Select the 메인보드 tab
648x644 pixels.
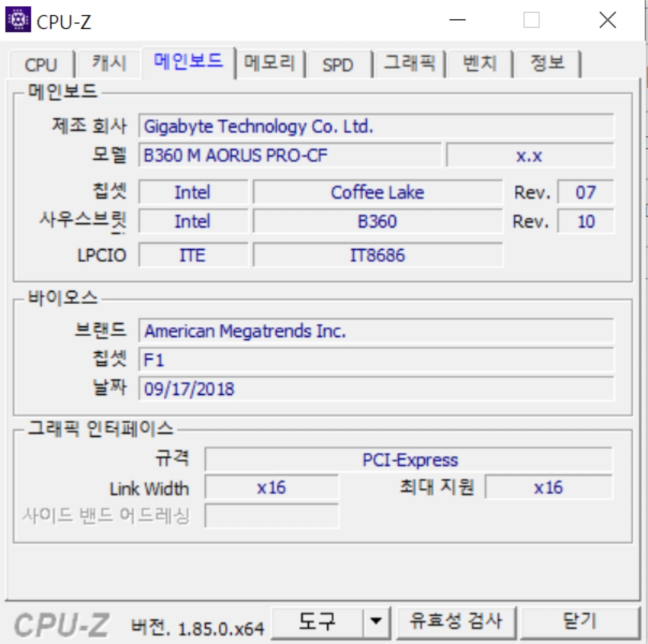pyautogui.click(x=188, y=61)
